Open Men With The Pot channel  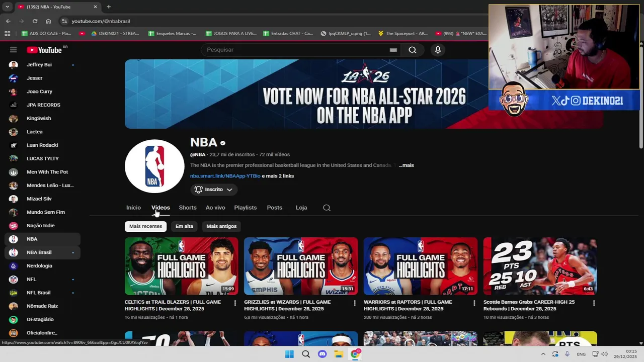[x=42, y=172]
